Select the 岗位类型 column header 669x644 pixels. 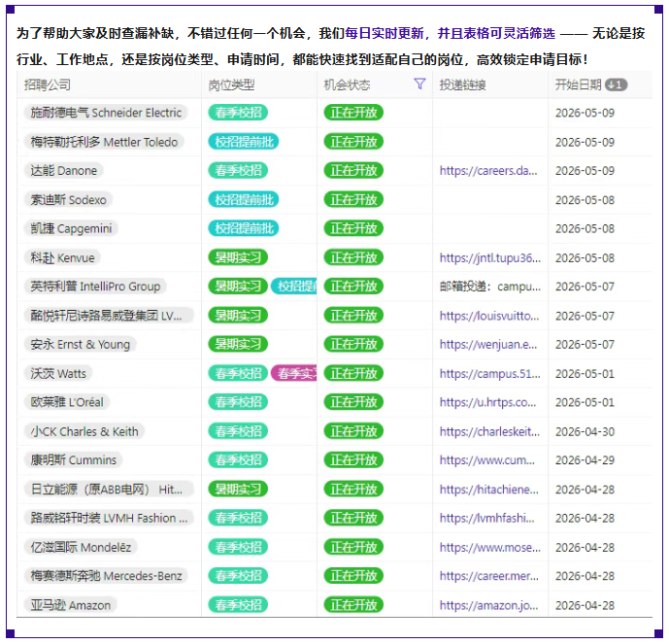click(231, 85)
